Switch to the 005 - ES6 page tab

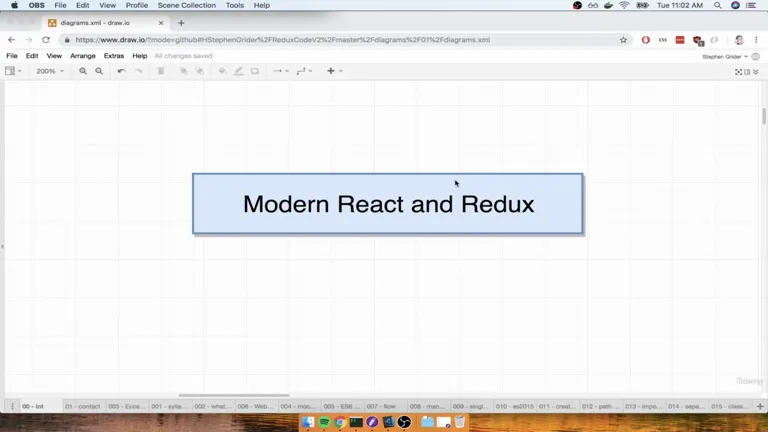pyautogui.click(x=342, y=406)
